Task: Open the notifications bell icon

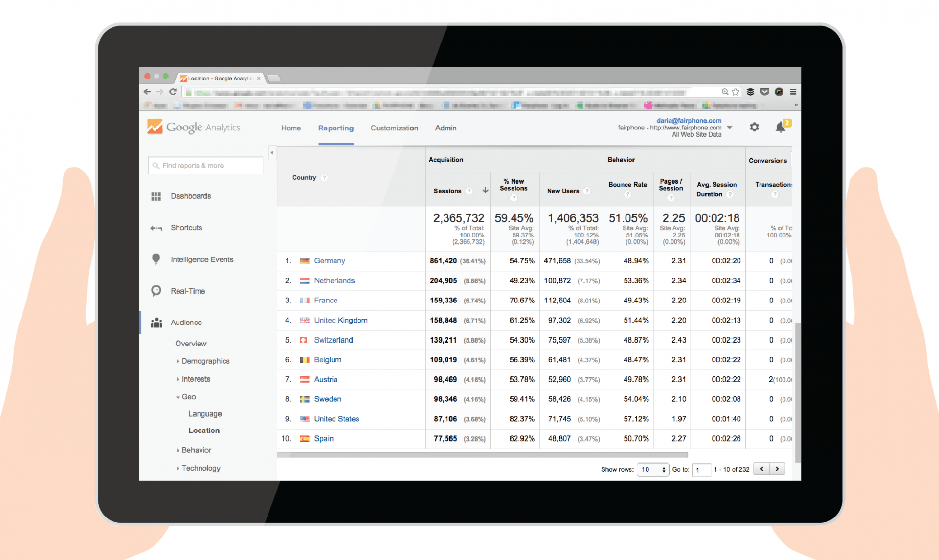Action: pos(781,127)
